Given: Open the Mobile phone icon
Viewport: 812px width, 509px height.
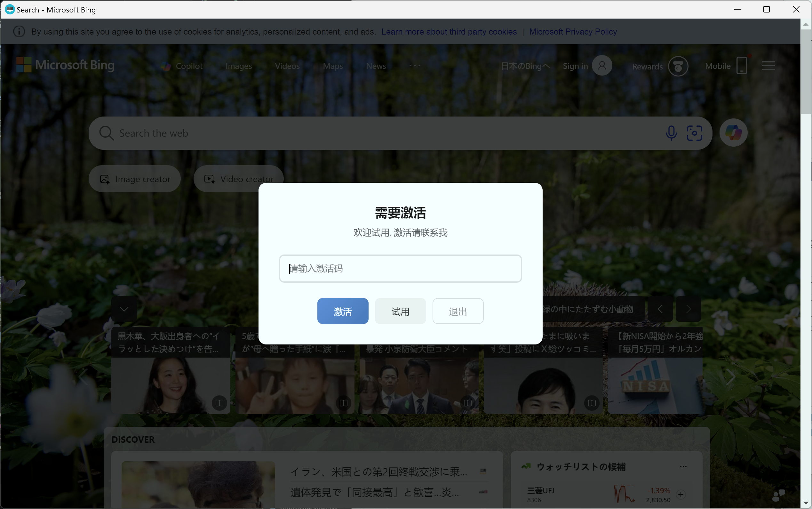Looking at the screenshot, I should (741, 65).
